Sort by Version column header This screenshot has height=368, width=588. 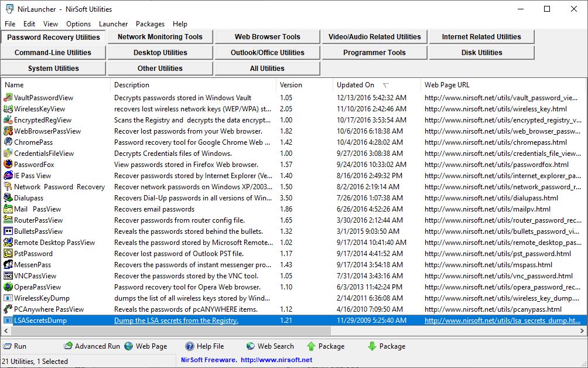304,85
